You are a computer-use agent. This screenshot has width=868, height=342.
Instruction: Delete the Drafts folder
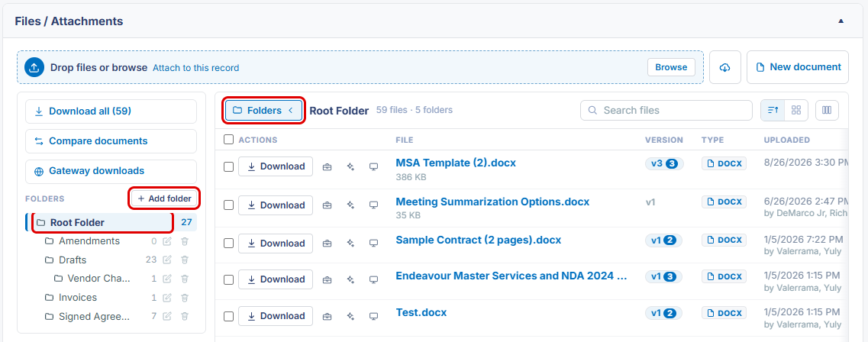[185, 260]
